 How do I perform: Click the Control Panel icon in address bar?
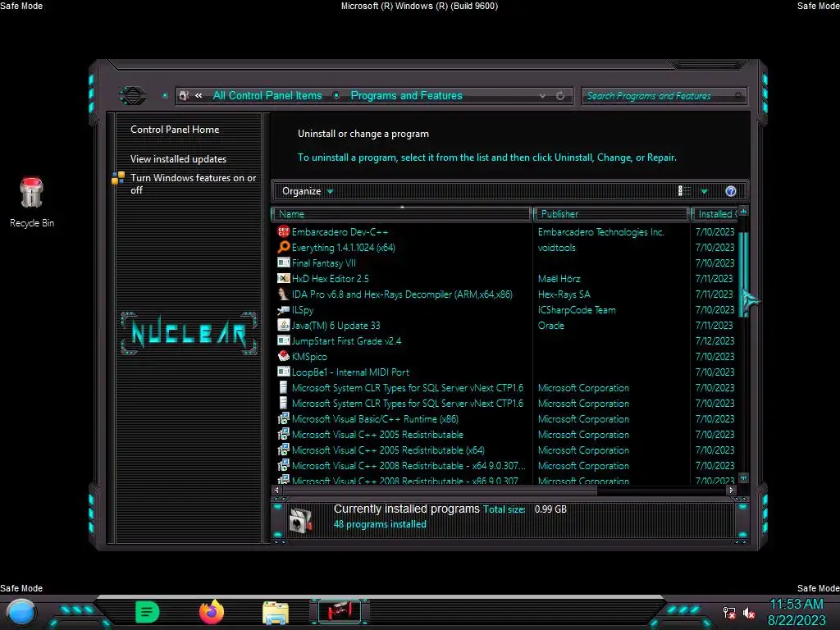point(184,95)
